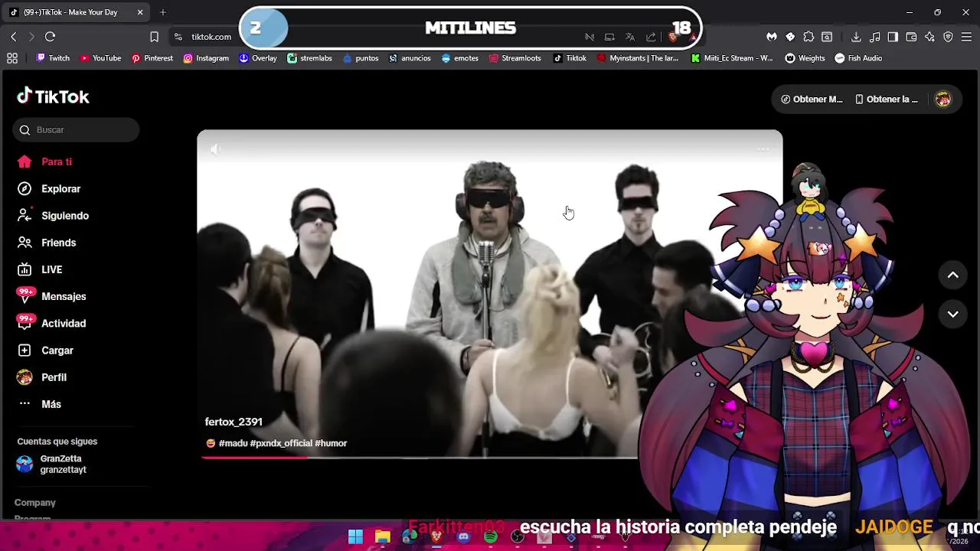The image size is (980, 551).
Task: Toggle mute with the video volume icon
Action: [x=216, y=150]
